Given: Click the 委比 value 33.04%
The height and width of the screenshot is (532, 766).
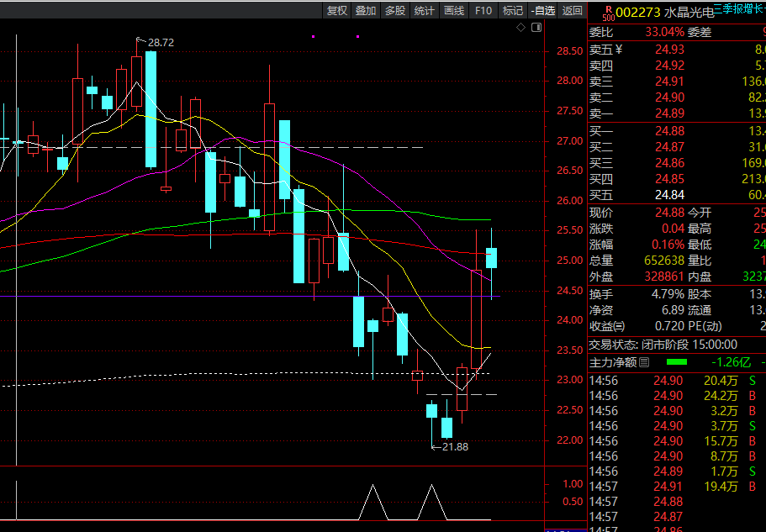Looking at the screenshot, I should pos(665,32).
